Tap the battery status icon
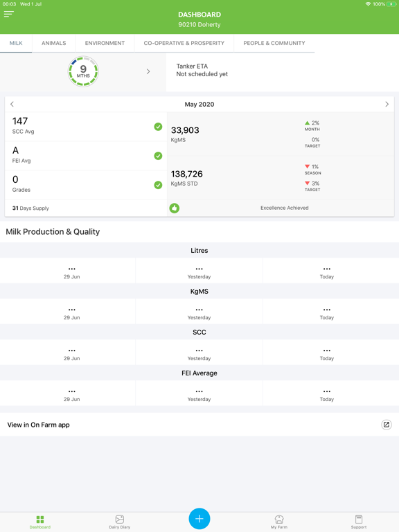Screen dimensions: 399x532 click(x=391, y=4)
